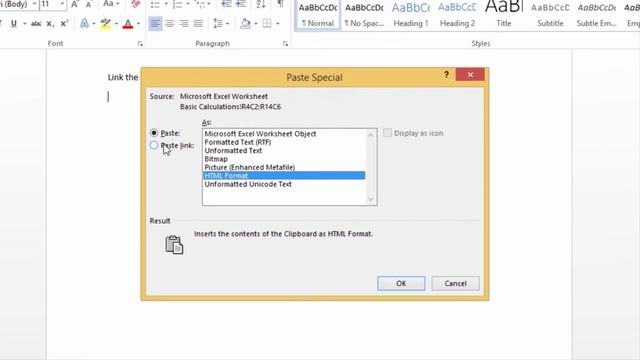640x360 pixels.
Task: Choose Unformatted Text in list
Action: (x=233, y=151)
